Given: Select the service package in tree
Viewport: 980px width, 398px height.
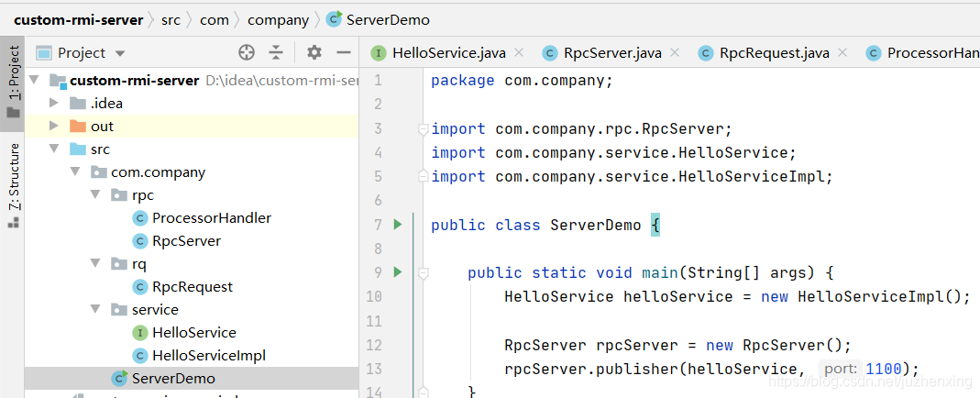Looking at the screenshot, I should [155, 309].
